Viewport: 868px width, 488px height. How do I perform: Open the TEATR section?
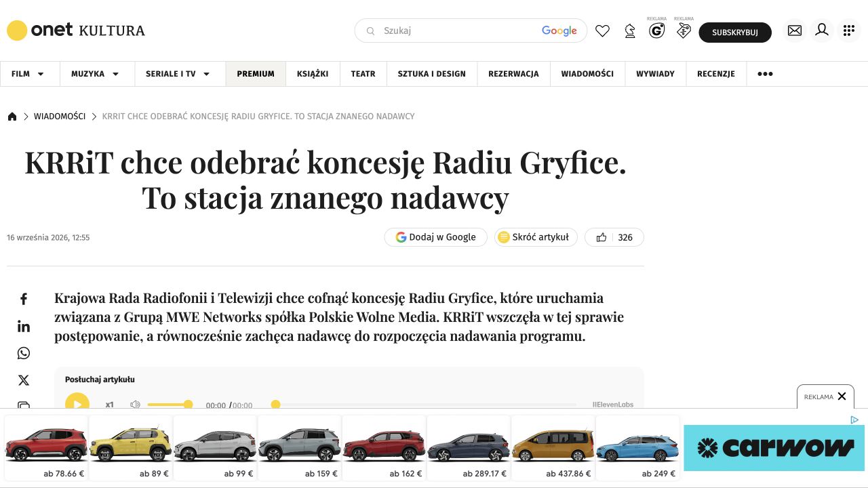363,74
